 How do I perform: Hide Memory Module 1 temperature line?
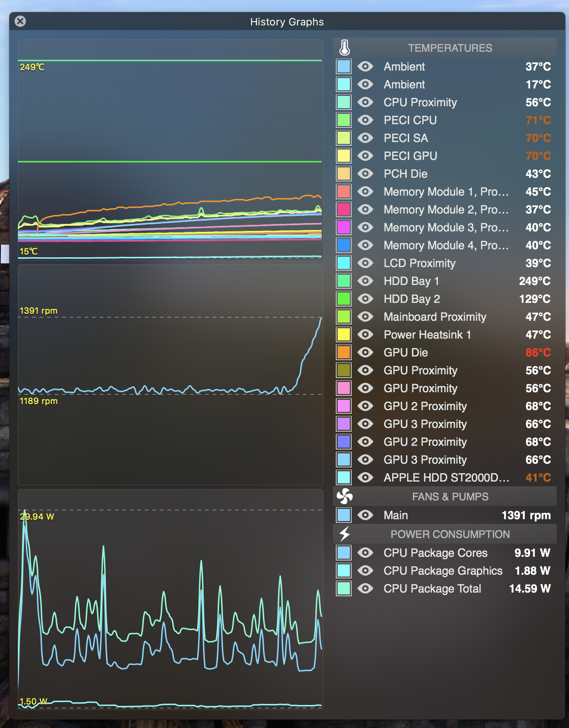tap(365, 191)
